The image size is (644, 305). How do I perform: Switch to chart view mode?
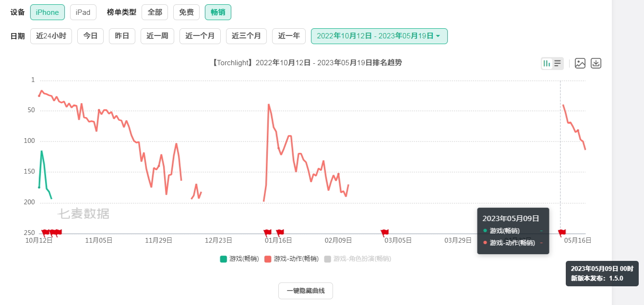tap(547, 63)
